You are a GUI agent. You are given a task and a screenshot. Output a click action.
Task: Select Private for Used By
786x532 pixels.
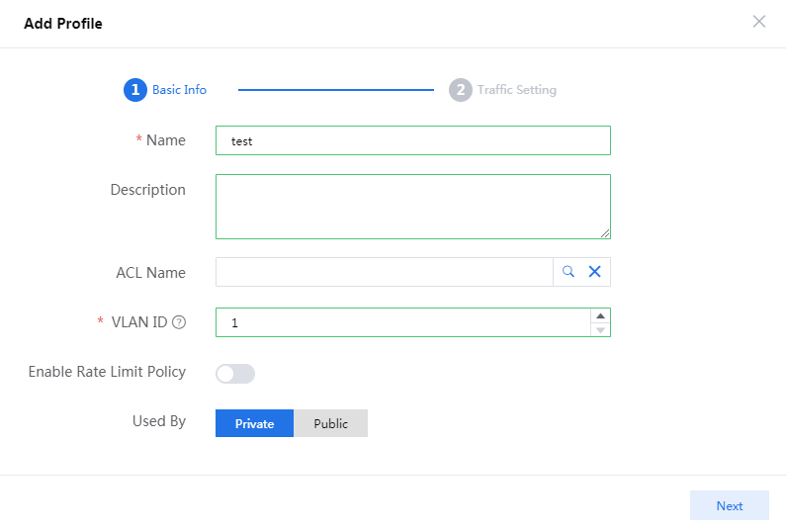[x=254, y=423]
